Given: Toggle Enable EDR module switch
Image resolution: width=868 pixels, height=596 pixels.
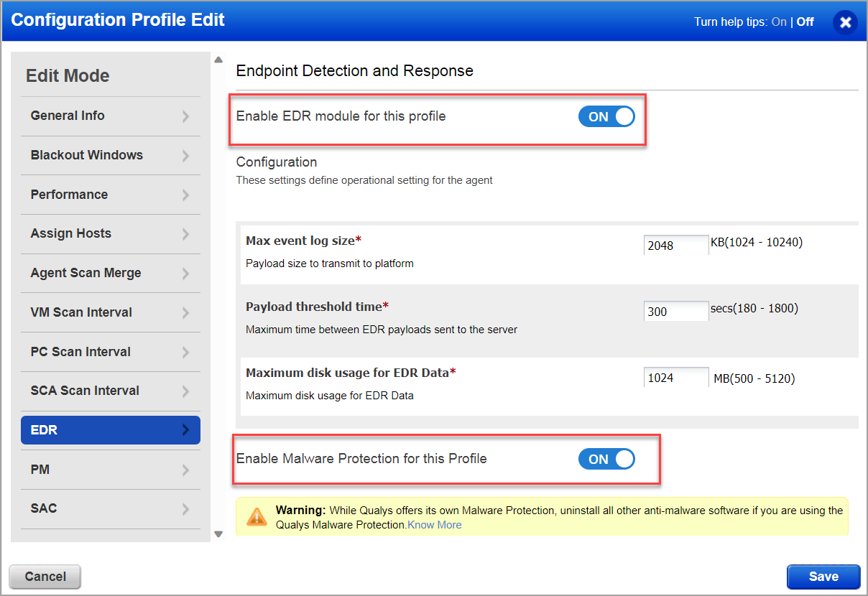Looking at the screenshot, I should [x=606, y=116].
